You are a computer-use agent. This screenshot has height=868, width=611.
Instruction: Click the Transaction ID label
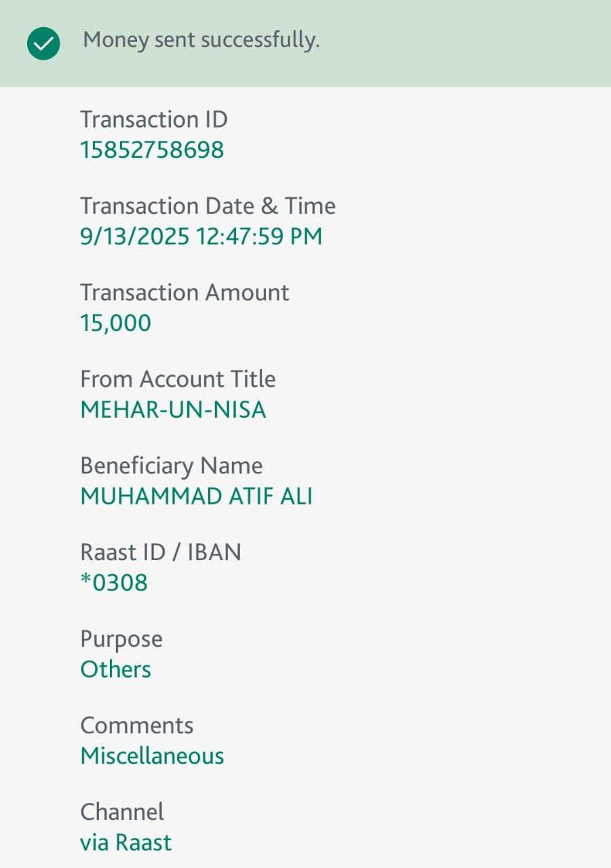(x=154, y=119)
